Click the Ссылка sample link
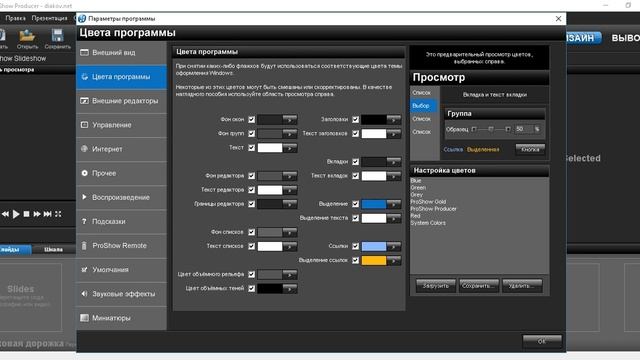The width and height of the screenshot is (640, 360). 453,149
